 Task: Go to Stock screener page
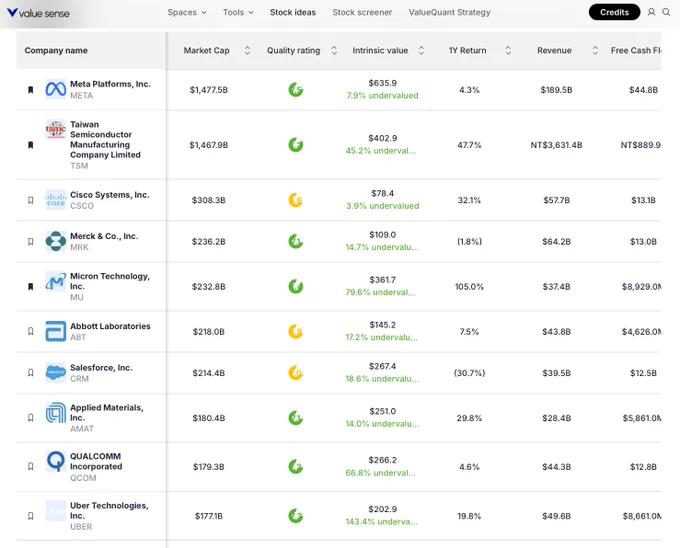coord(362,13)
